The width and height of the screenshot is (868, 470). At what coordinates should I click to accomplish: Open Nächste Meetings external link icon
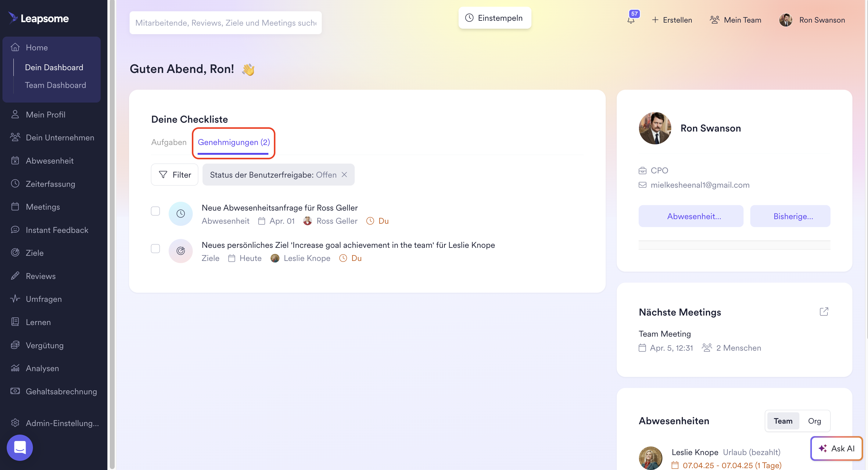824,312
